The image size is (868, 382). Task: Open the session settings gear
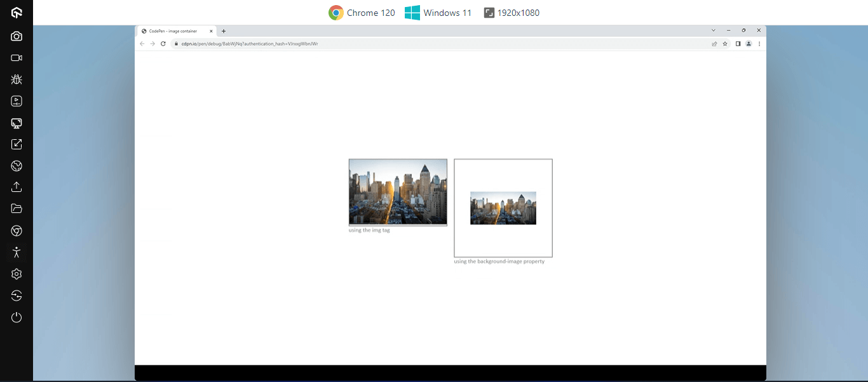(x=16, y=274)
